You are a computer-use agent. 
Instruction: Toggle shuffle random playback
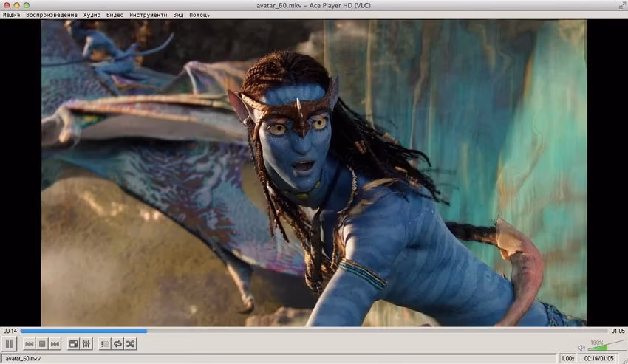131,344
